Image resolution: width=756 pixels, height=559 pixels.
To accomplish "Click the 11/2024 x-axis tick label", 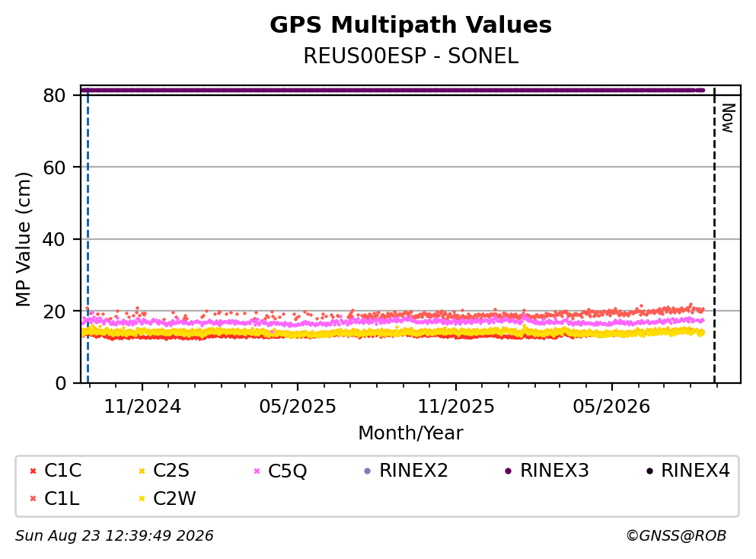I will 142,407.
